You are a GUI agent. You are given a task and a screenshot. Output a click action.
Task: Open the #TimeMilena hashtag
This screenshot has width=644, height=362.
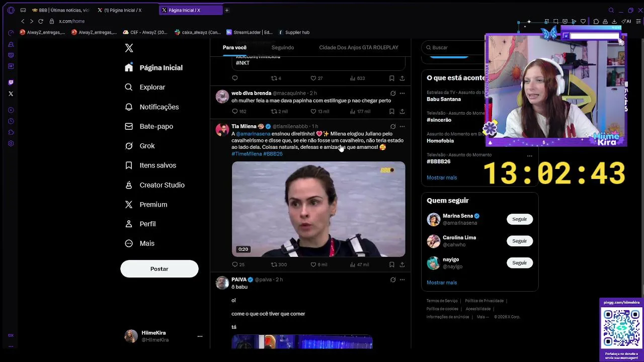tap(247, 154)
